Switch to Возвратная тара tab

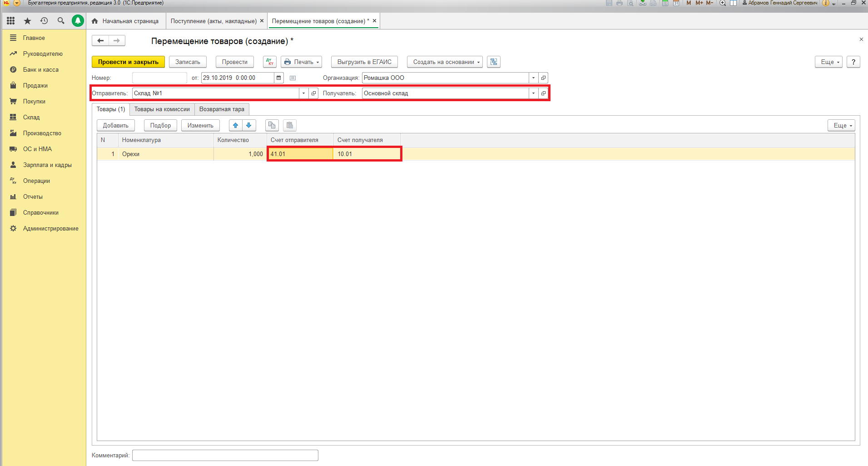coord(222,109)
